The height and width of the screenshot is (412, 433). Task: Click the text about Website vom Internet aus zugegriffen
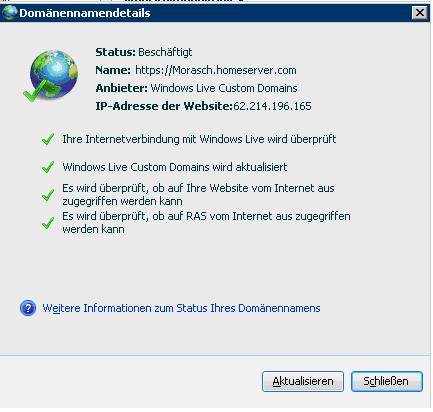click(x=198, y=195)
